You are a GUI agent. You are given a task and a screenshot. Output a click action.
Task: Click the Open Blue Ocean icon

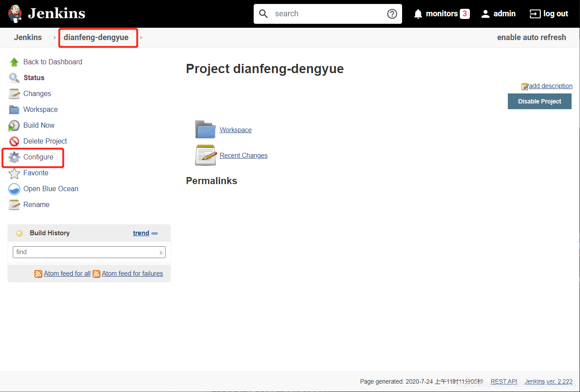pos(14,189)
